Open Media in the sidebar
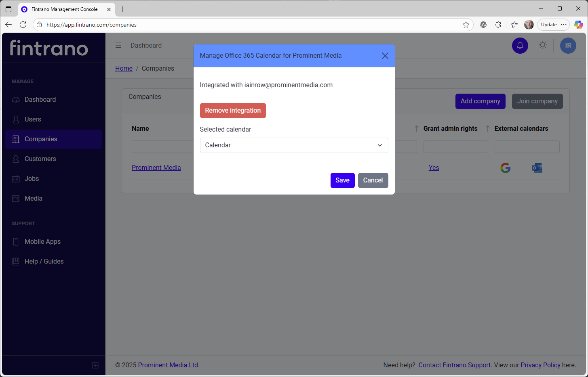 (53, 199)
